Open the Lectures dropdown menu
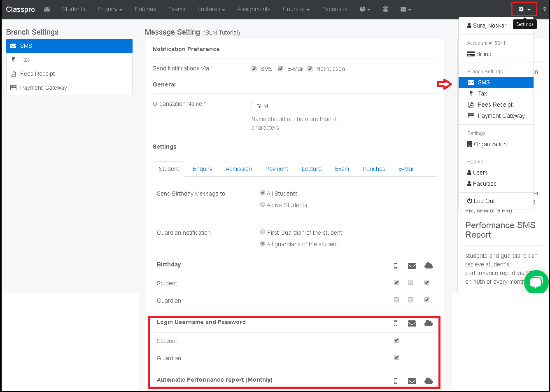 point(211,9)
